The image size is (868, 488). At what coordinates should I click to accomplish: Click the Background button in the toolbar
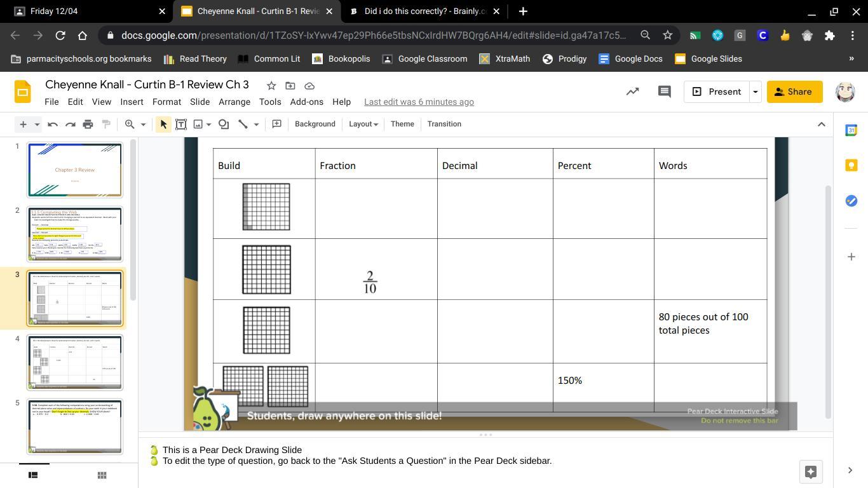click(315, 124)
